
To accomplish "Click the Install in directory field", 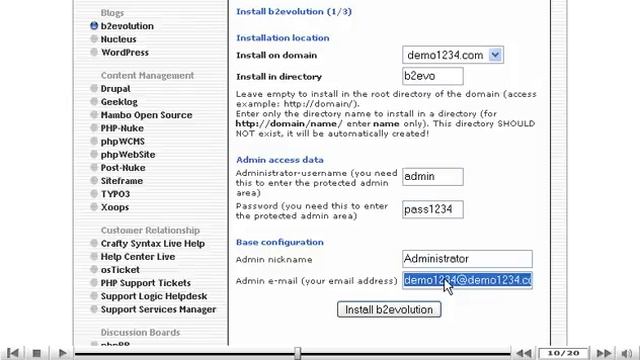I will click(433, 76).
